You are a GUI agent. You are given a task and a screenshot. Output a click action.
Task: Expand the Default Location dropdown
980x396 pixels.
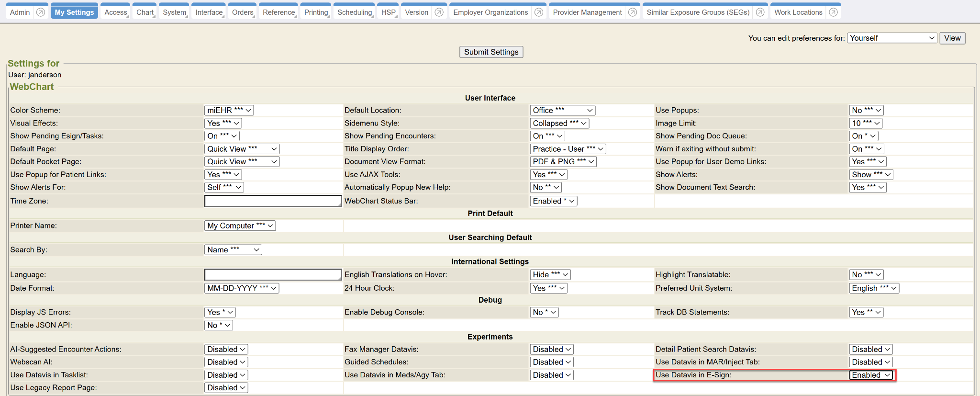(562, 110)
